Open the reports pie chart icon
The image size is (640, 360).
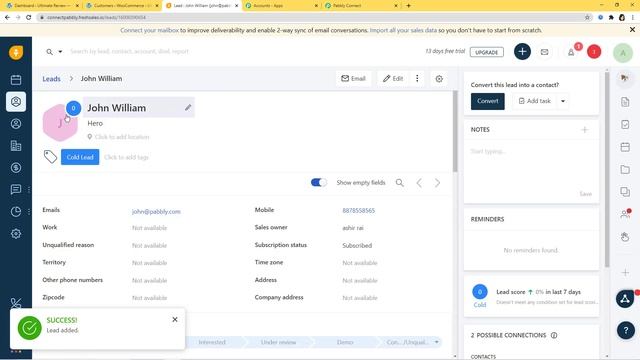click(x=16, y=211)
